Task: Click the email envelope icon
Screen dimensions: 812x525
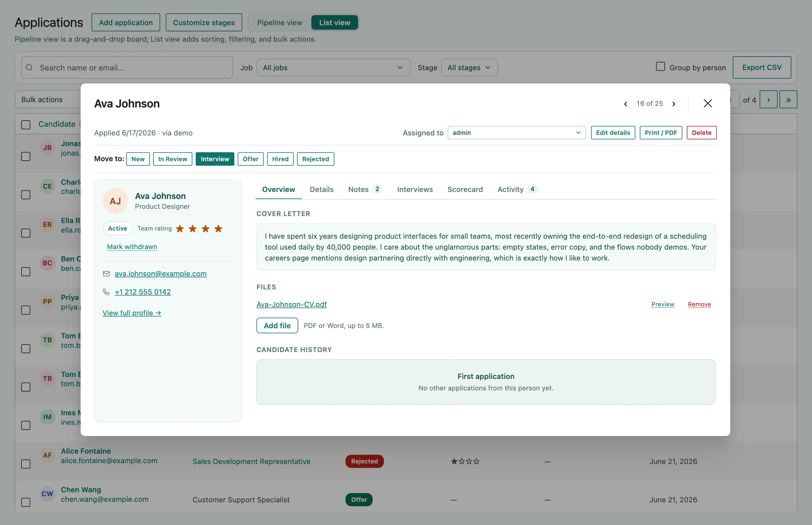Action: point(106,274)
